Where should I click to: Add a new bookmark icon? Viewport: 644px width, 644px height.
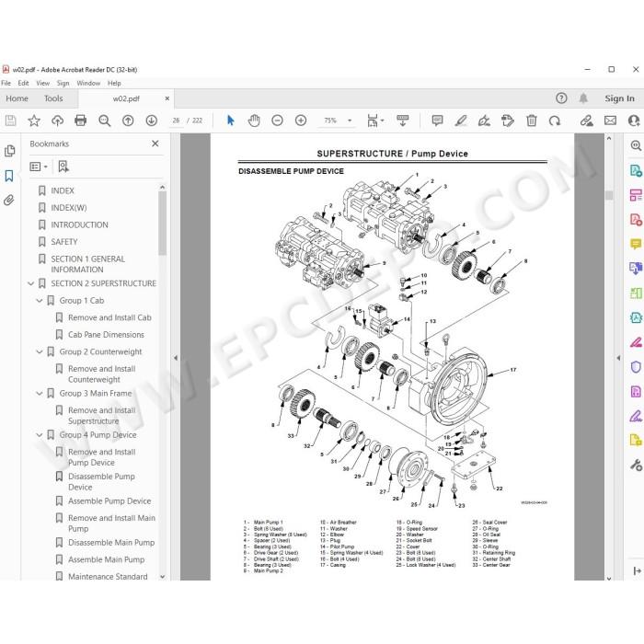coord(63,167)
